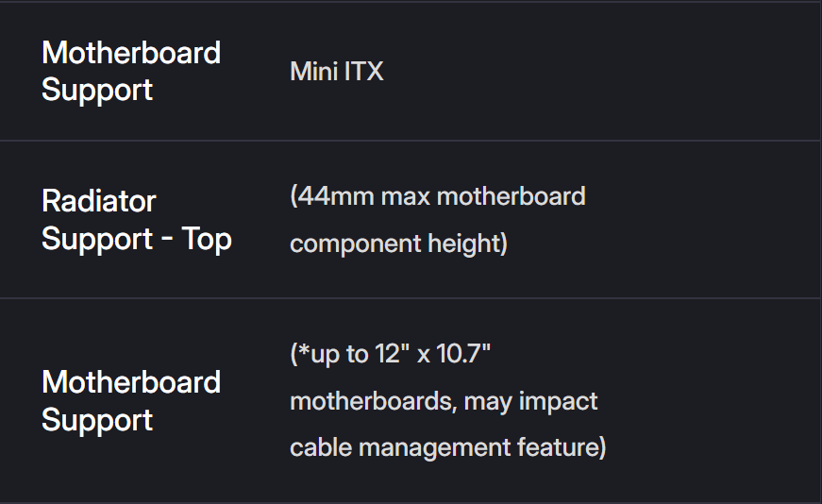Click the "component height)" text line
This screenshot has height=504, width=822.
tap(398, 244)
